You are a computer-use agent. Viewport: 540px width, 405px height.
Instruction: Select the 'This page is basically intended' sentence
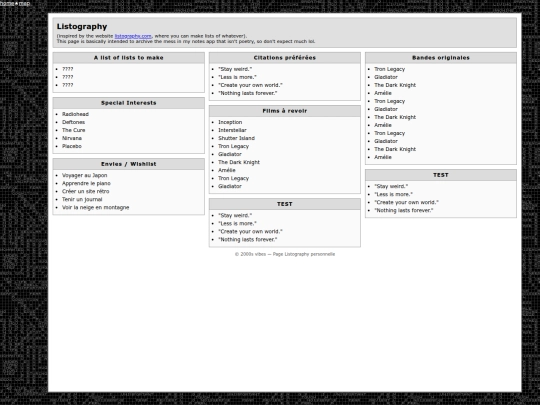[186, 41]
